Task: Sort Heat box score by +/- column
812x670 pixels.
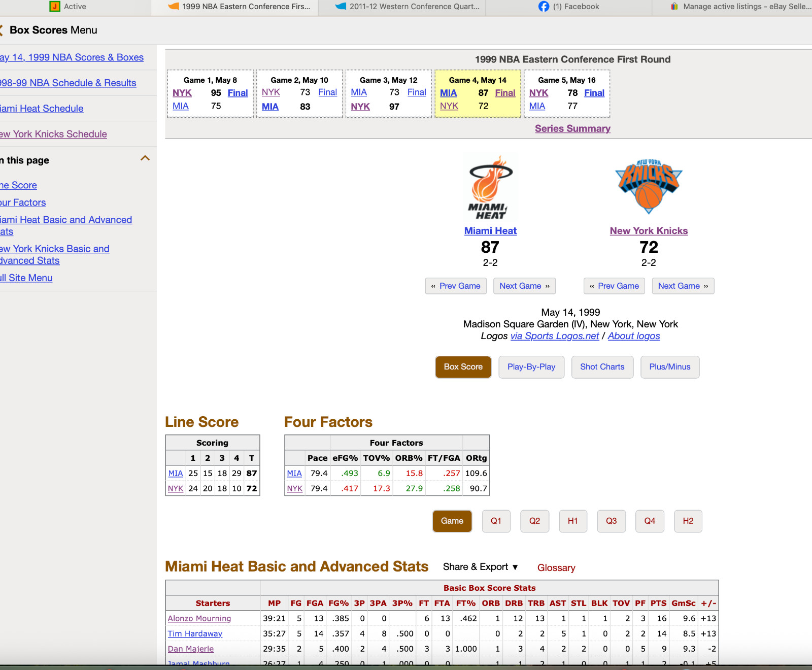Action: coord(708,604)
